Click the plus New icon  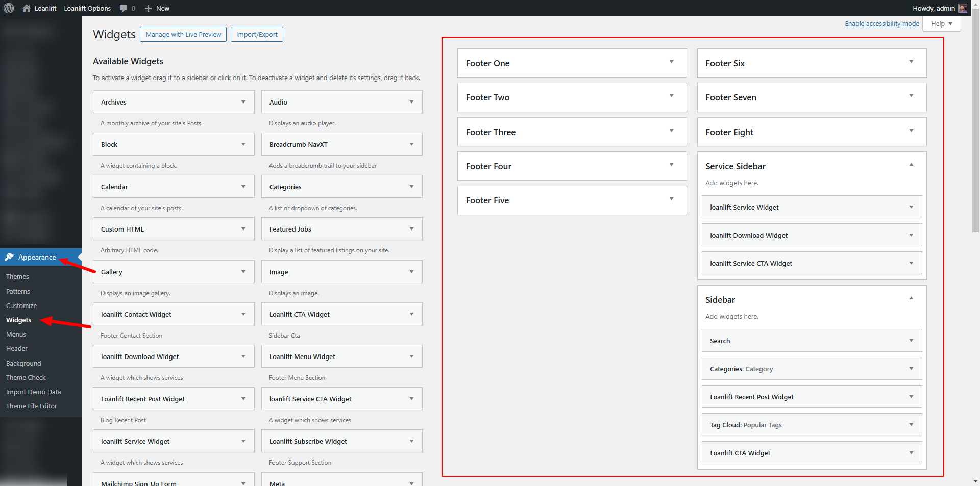tap(149, 8)
